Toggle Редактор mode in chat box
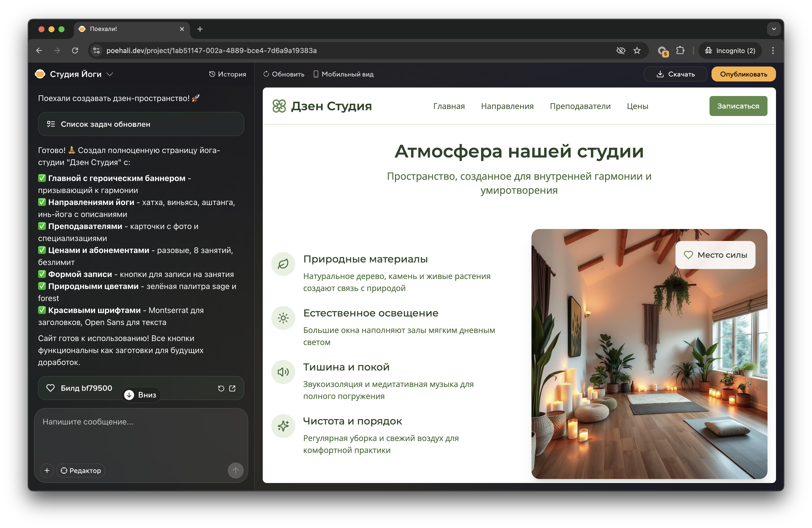Image resolution: width=812 pixels, height=528 pixels. coord(81,470)
